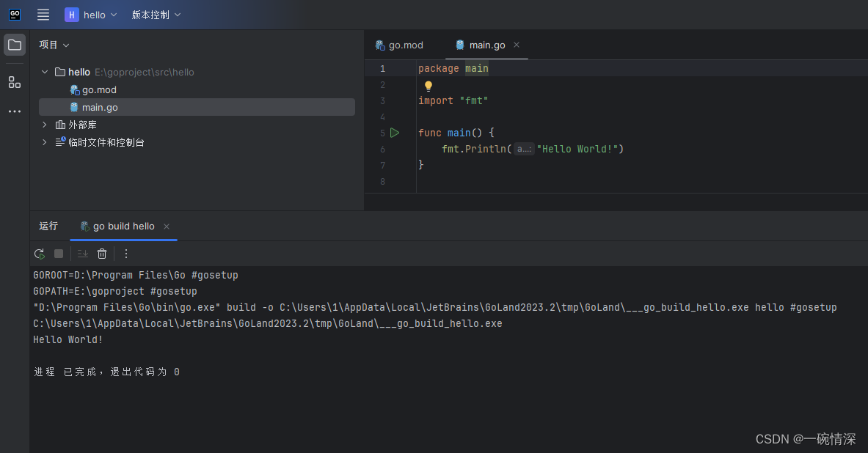This screenshot has height=453, width=868.
Task: Open the main hamburger menu
Action: (43, 15)
